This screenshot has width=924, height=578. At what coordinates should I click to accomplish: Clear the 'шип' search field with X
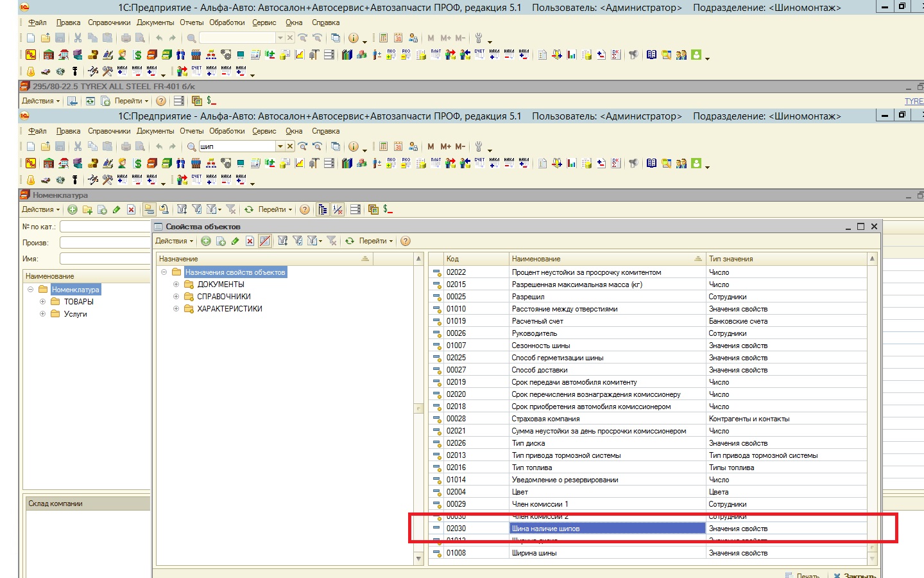click(x=290, y=146)
